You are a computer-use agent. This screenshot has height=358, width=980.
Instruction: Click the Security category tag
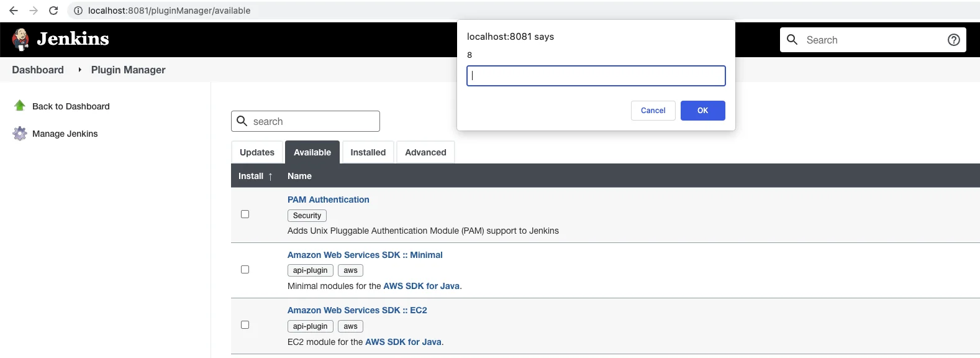point(307,216)
